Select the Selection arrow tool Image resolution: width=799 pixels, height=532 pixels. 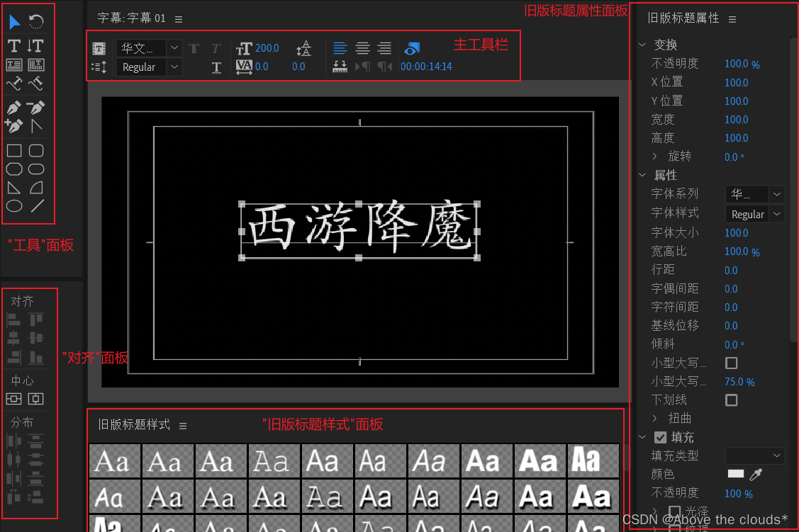(14, 22)
